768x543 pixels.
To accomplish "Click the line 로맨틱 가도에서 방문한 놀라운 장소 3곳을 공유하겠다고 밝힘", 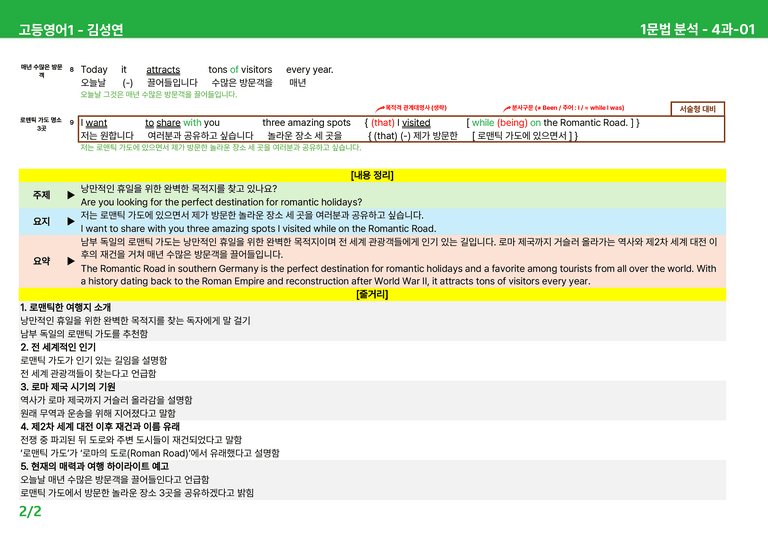I will pos(137,493).
